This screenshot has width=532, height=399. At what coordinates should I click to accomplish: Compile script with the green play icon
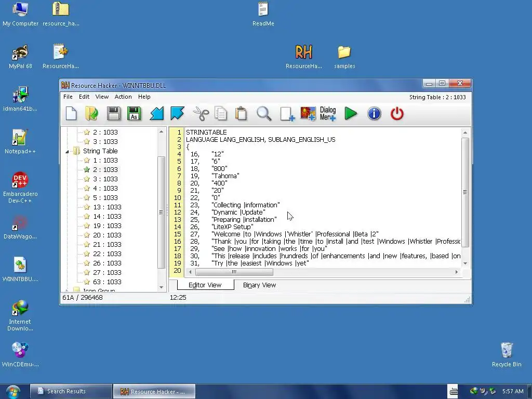coord(351,113)
